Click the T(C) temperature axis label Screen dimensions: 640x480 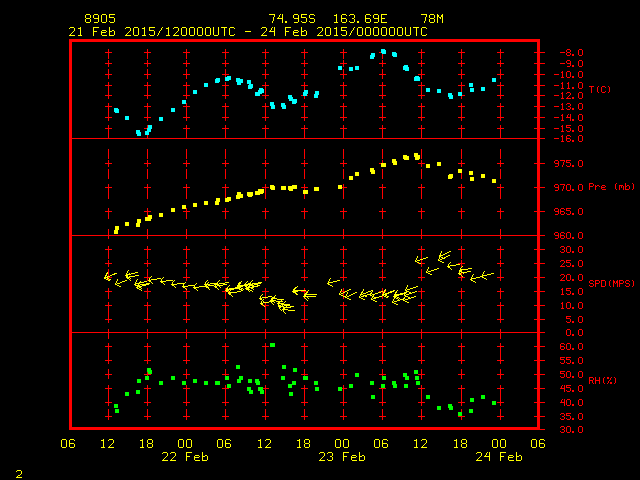pos(600,89)
